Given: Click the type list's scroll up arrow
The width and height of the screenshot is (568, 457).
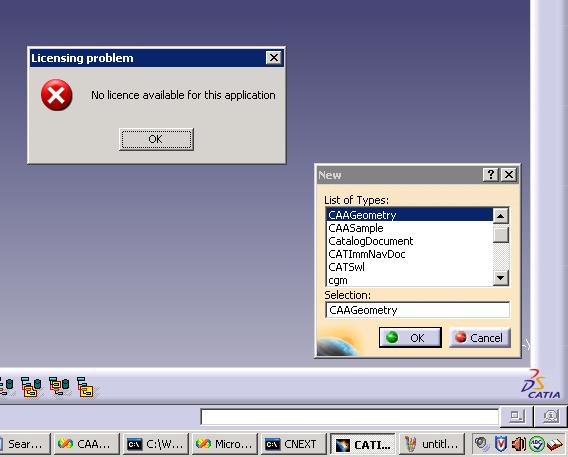Looking at the screenshot, I should click(x=501, y=216).
